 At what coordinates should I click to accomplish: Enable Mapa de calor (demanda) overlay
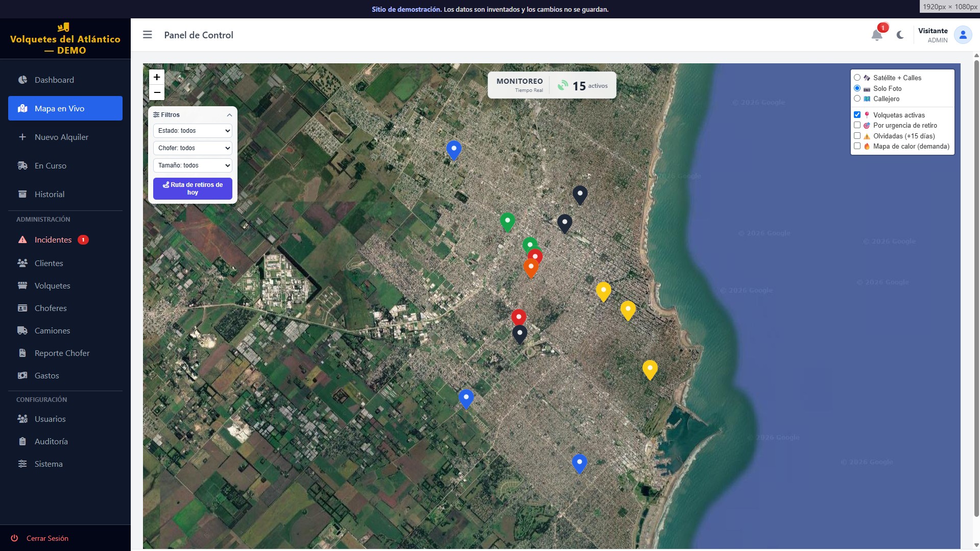[x=857, y=146]
